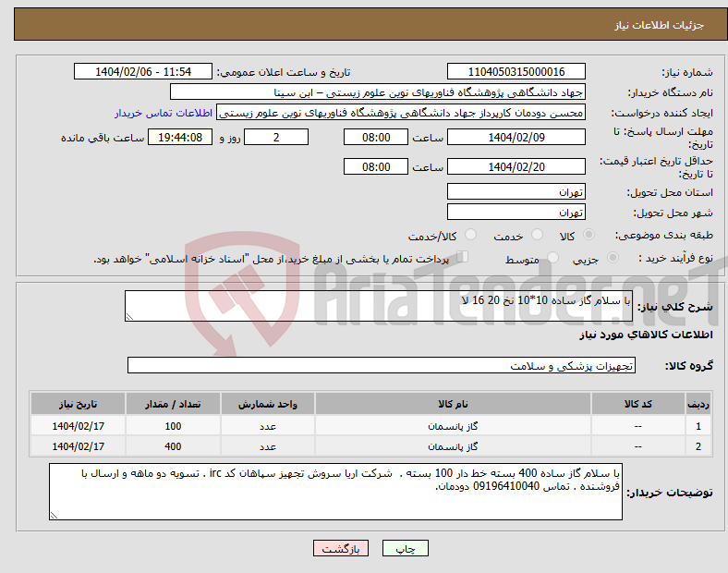
Task: Click the بازگشت back button
Action: (x=341, y=548)
